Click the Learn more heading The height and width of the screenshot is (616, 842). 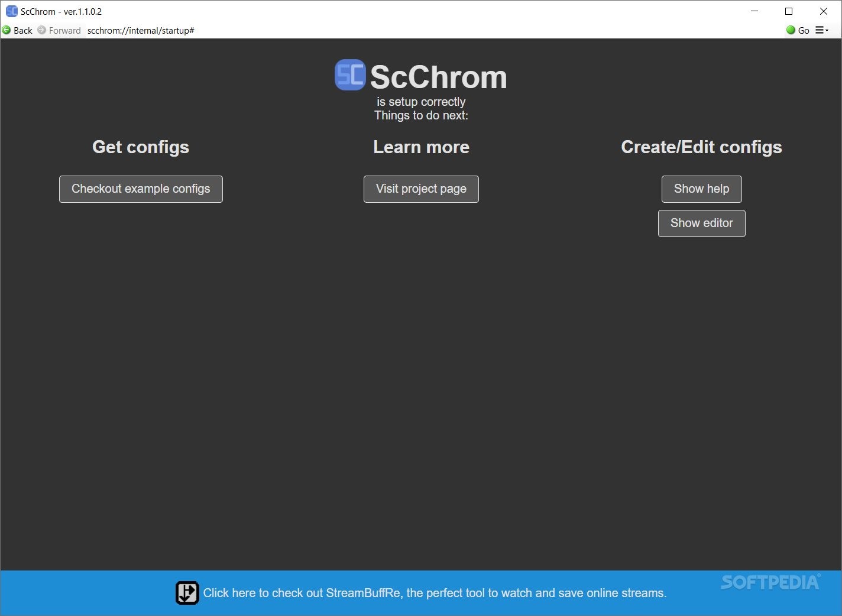coord(421,147)
